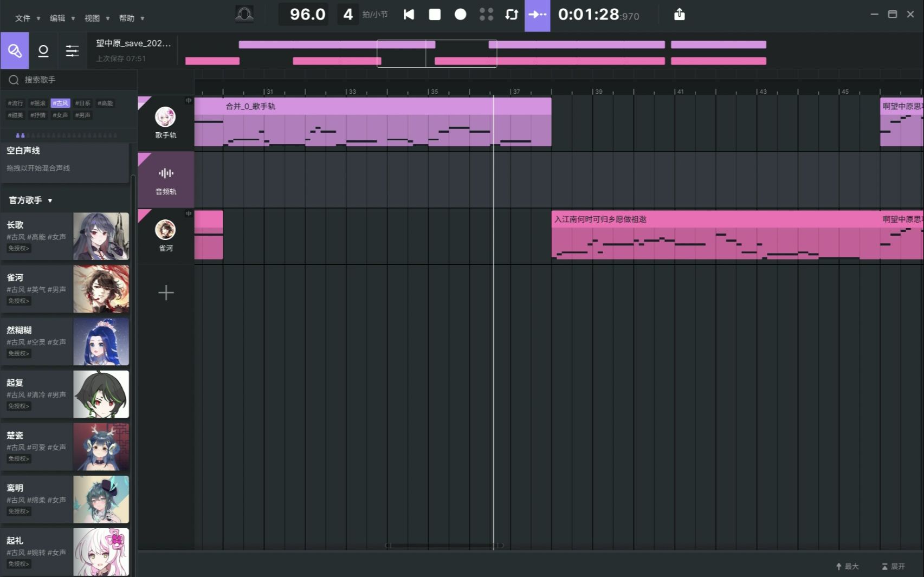This screenshot has height=577, width=924.
Task: Click the 搜索歌手 search field
Action: (69, 80)
